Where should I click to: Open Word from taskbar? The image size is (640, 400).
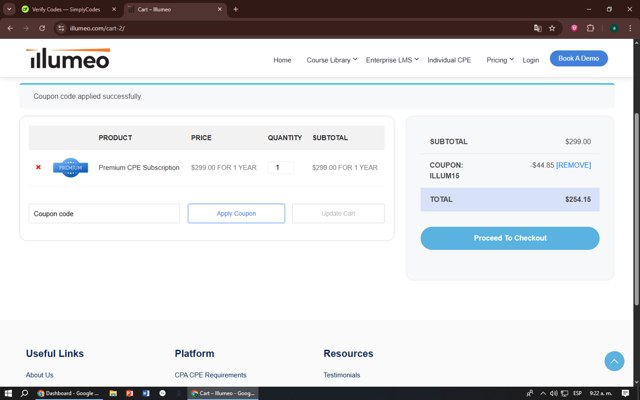146,393
